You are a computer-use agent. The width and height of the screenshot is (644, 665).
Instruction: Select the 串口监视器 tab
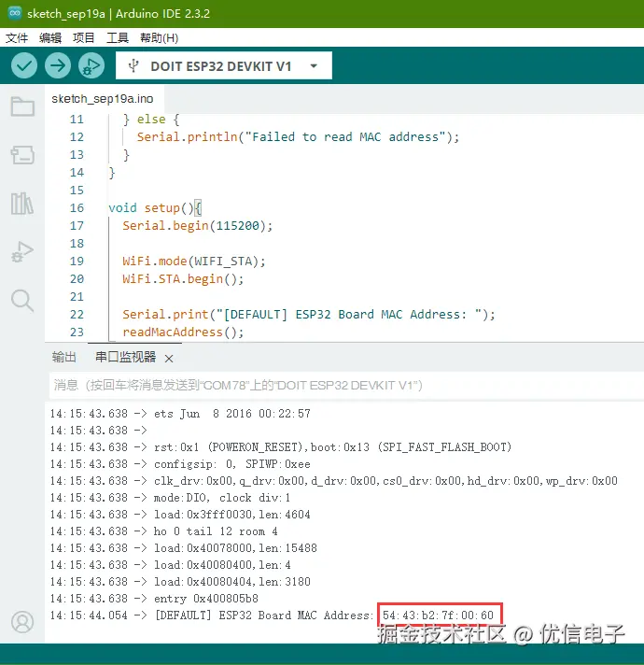tap(125, 357)
